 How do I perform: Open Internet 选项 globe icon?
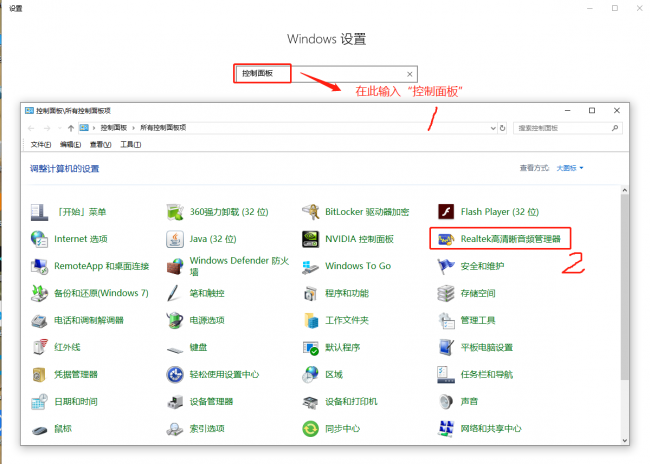39,239
